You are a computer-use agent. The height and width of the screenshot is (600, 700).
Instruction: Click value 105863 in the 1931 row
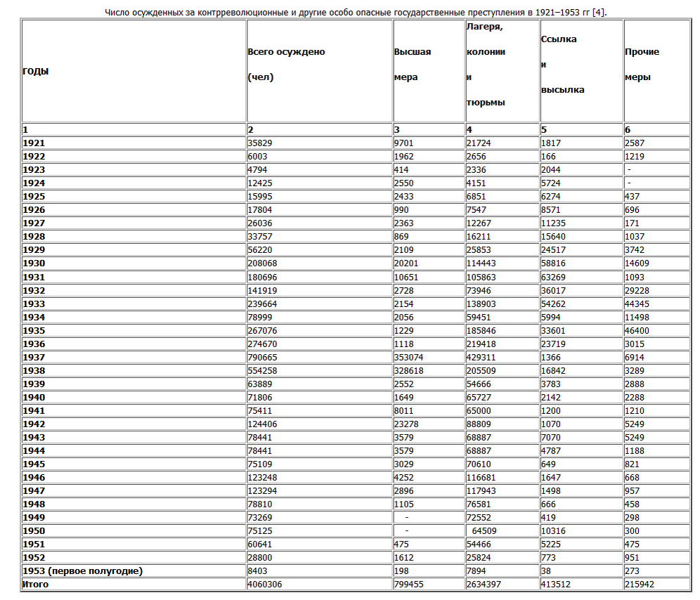tap(503, 278)
